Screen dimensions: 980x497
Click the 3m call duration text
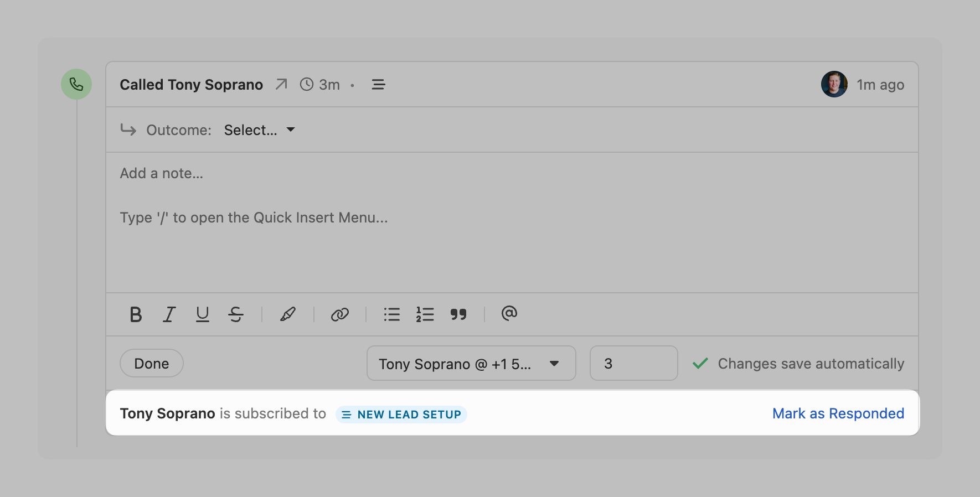click(329, 85)
